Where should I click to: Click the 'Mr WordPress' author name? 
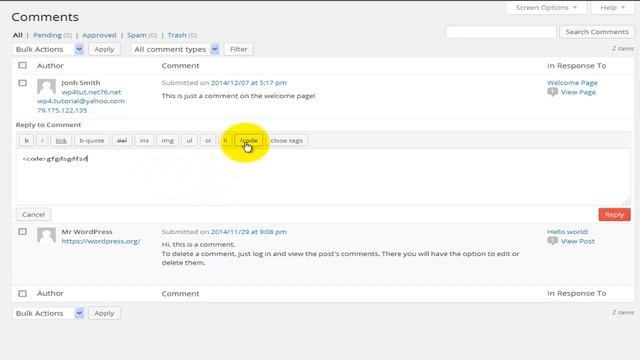click(x=87, y=232)
